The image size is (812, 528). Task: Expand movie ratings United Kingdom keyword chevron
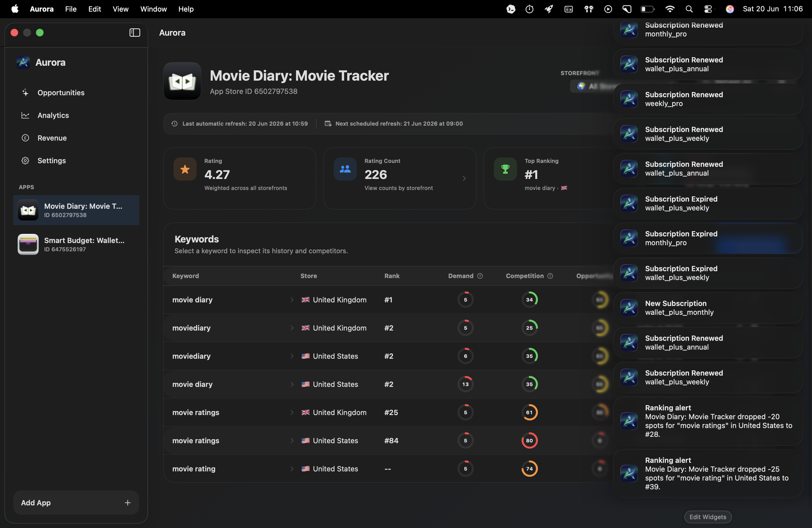click(x=292, y=412)
